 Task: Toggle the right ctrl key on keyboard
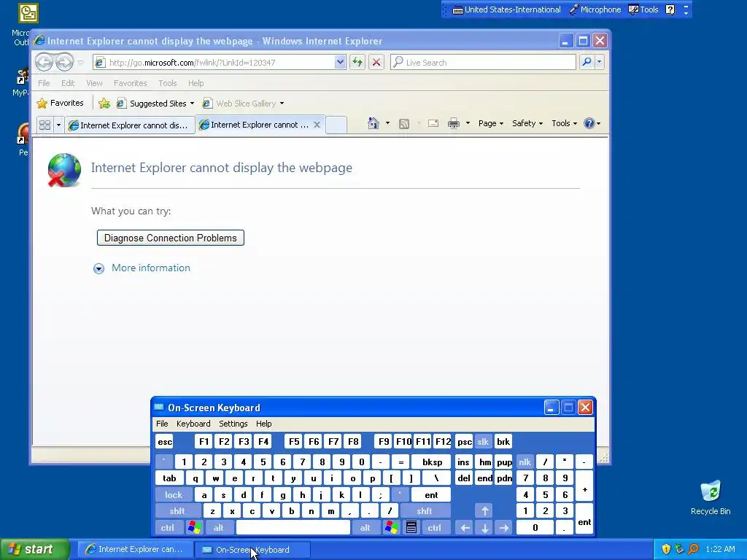click(435, 528)
